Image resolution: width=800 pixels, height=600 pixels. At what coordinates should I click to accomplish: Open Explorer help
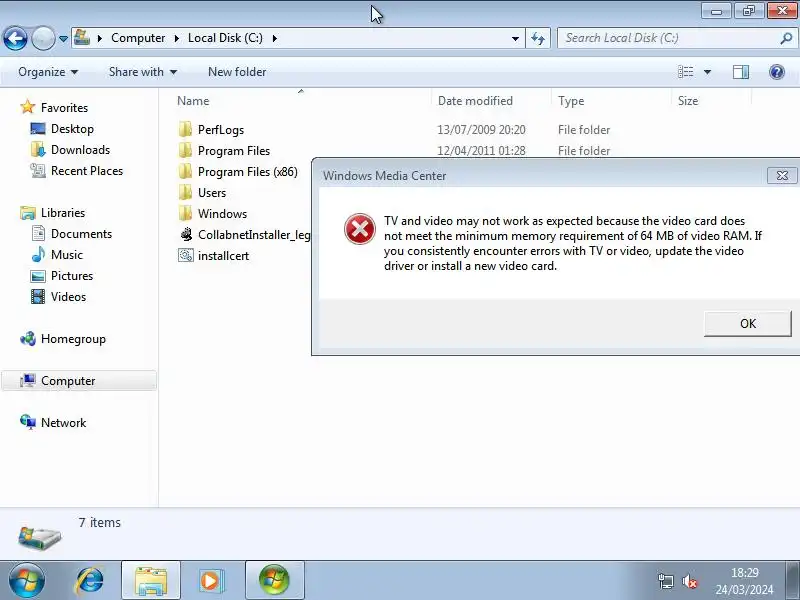pyautogui.click(x=777, y=72)
